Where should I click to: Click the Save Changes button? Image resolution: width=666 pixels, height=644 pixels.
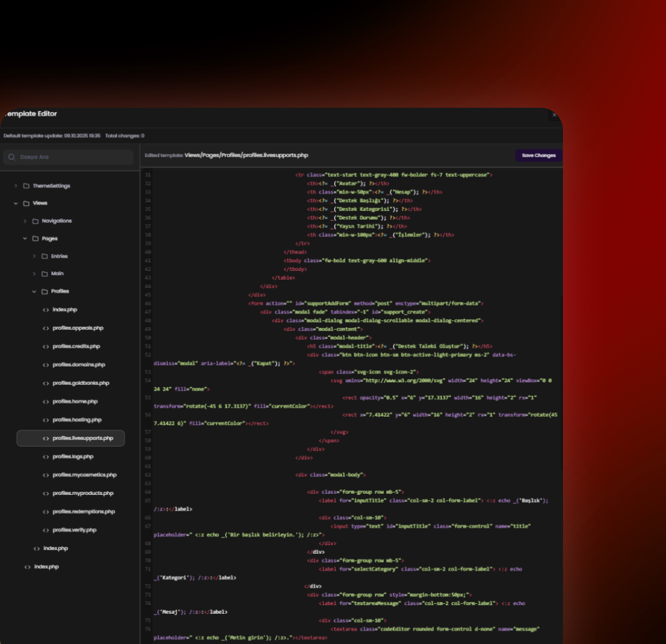[537, 155]
